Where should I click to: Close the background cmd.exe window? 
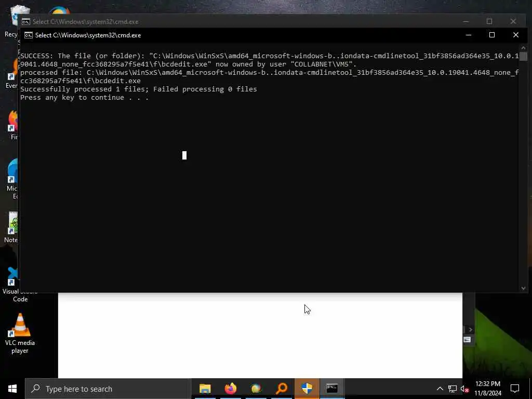click(x=513, y=21)
